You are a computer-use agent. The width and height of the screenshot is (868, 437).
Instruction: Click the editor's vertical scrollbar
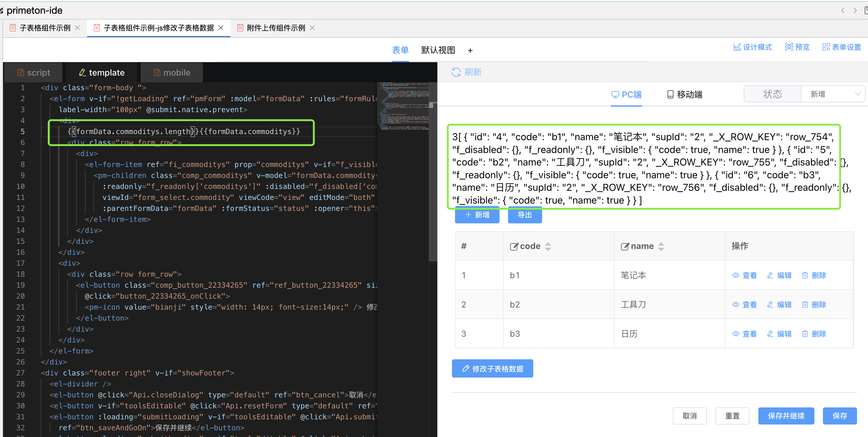pos(433,182)
